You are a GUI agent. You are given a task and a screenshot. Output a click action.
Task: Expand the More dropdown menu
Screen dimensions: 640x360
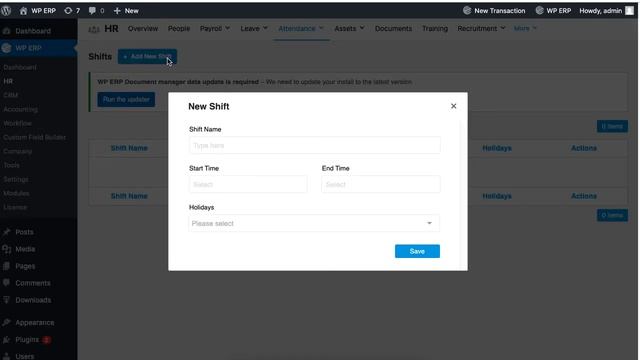pyautogui.click(x=525, y=29)
